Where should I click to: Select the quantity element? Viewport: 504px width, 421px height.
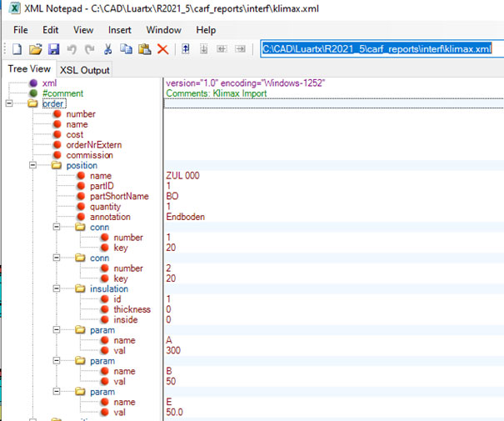pyautogui.click(x=105, y=207)
